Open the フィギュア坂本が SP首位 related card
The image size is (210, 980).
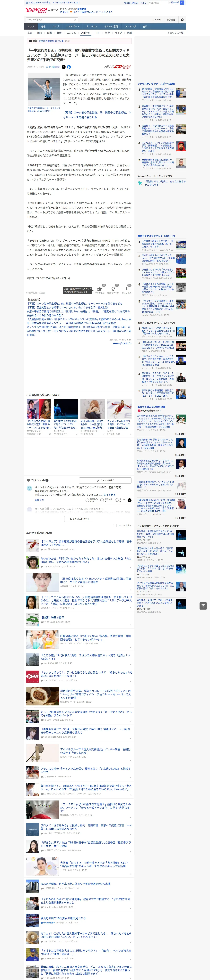tap(119, 417)
